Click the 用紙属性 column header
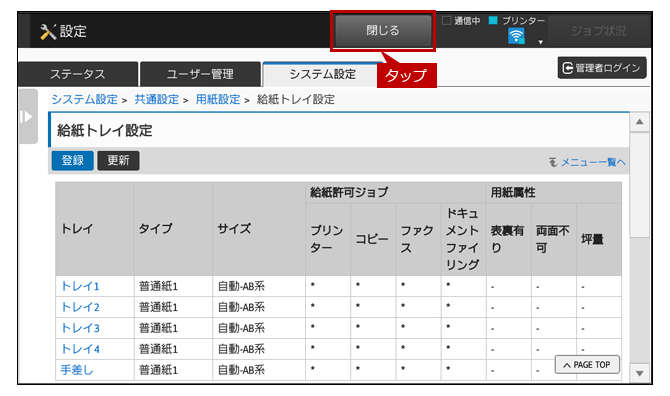 (x=554, y=193)
